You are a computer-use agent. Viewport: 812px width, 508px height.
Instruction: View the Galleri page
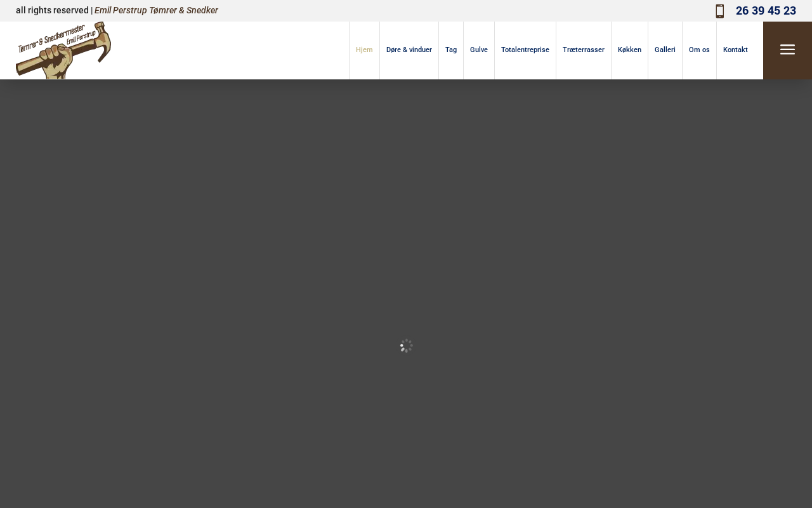pos(665,50)
